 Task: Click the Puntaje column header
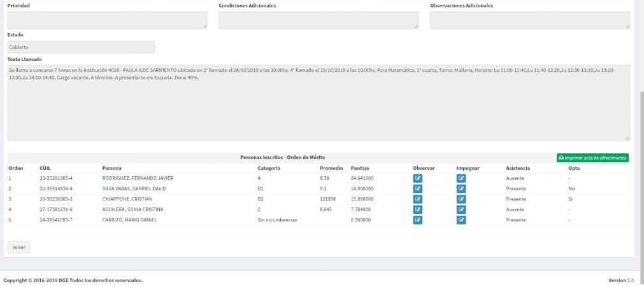pyautogui.click(x=360, y=168)
